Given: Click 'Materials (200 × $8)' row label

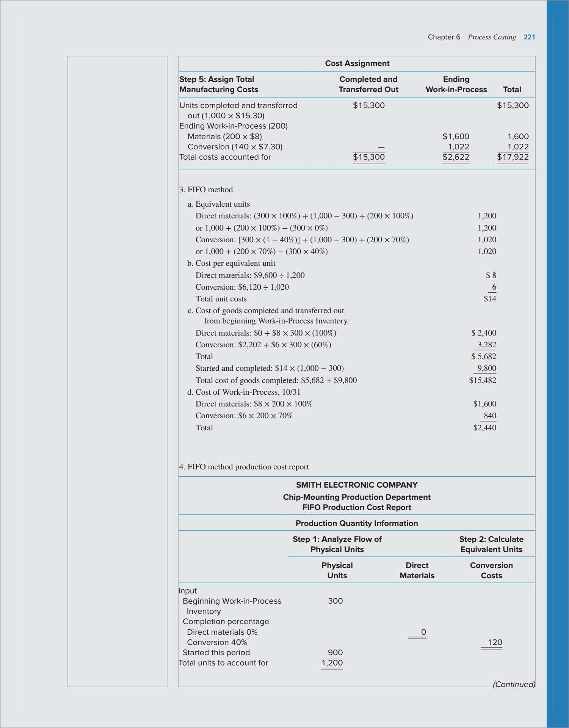Looking at the screenshot, I should (225, 136).
